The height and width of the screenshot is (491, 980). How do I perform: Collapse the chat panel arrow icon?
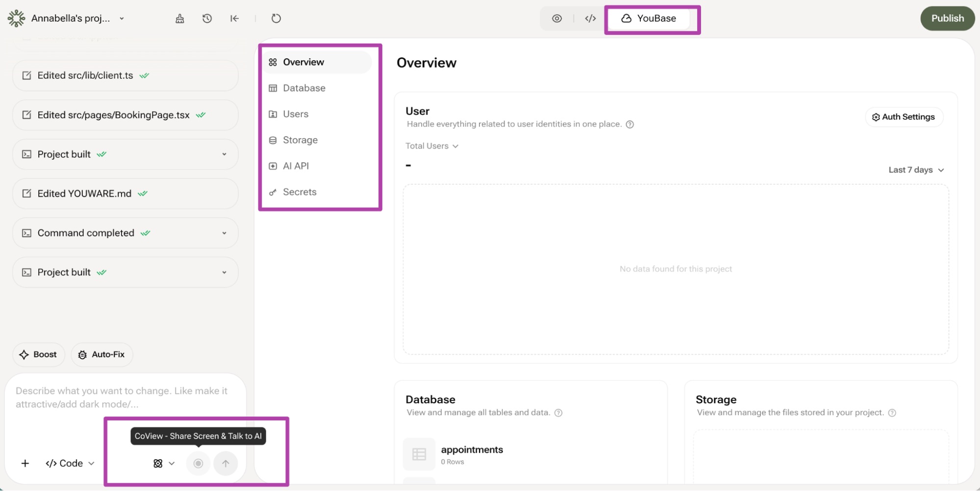click(234, 19)
